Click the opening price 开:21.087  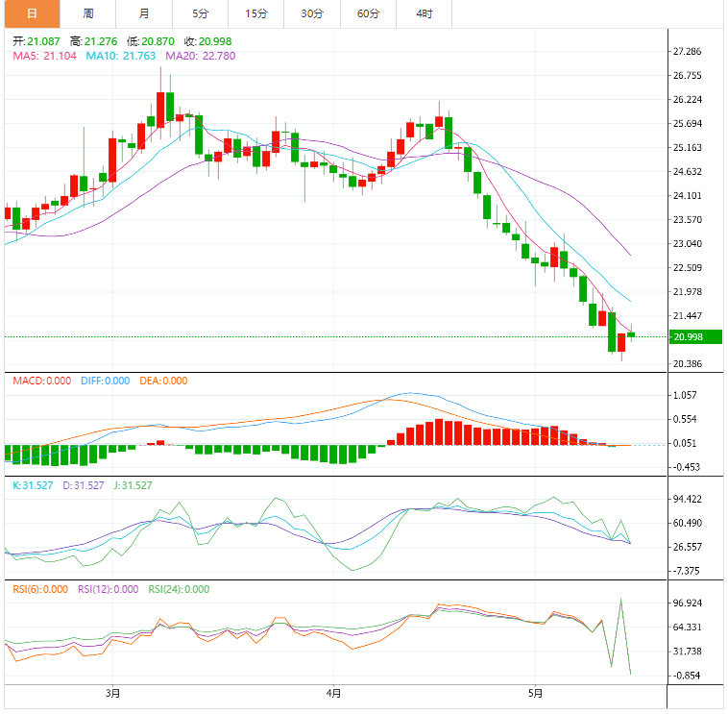click(x=36, y=41)
